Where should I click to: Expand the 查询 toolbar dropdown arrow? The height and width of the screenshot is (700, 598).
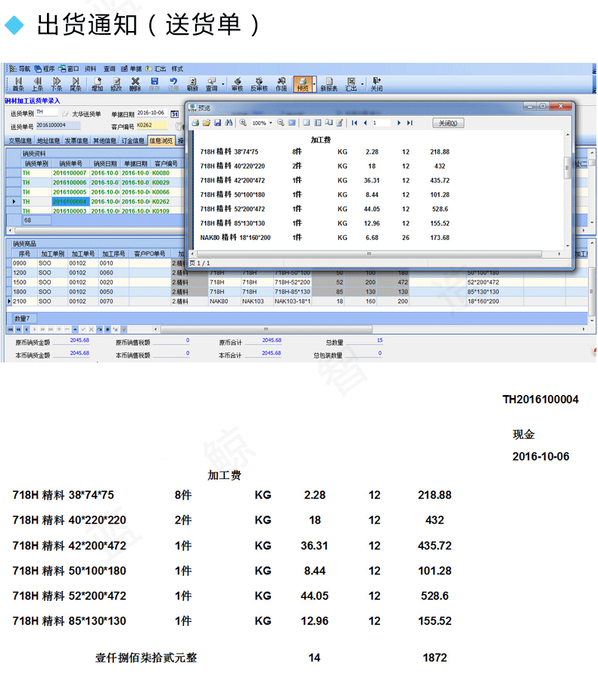223,84
